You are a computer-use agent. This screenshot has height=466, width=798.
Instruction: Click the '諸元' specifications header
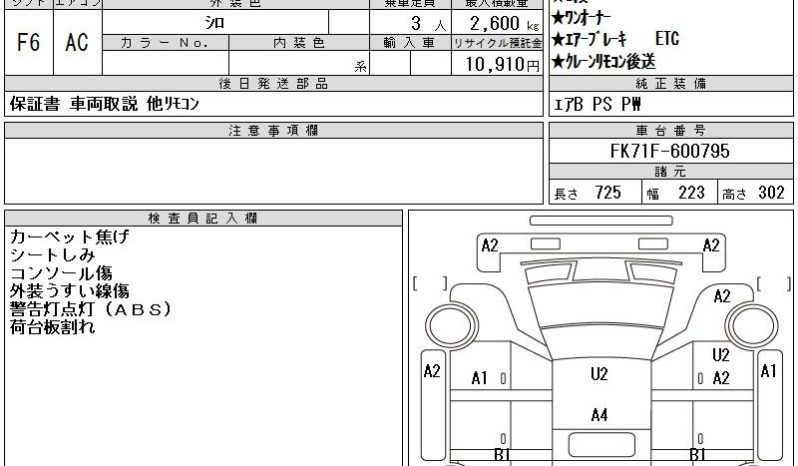(671, 172)
